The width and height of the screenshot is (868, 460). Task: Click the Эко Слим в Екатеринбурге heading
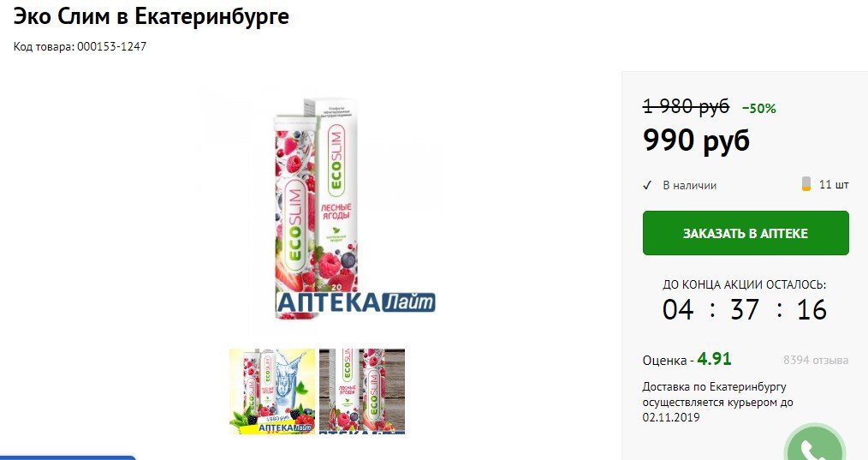click(x=152, y=16)
